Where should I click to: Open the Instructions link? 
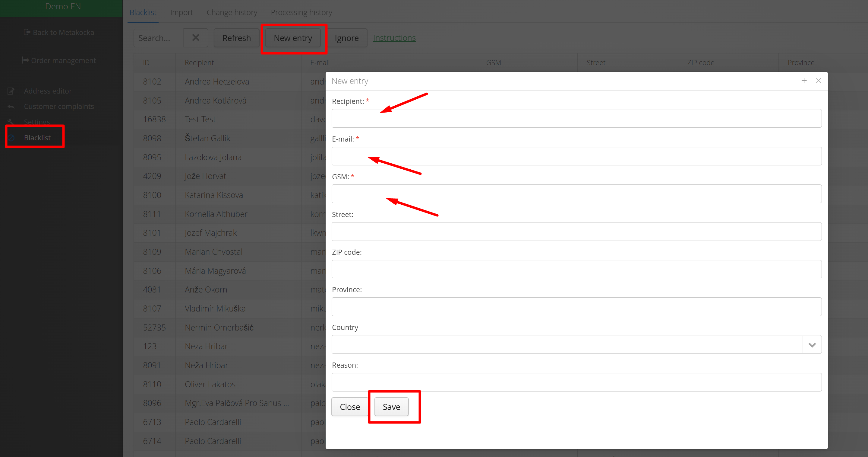(x=394, y=38)
